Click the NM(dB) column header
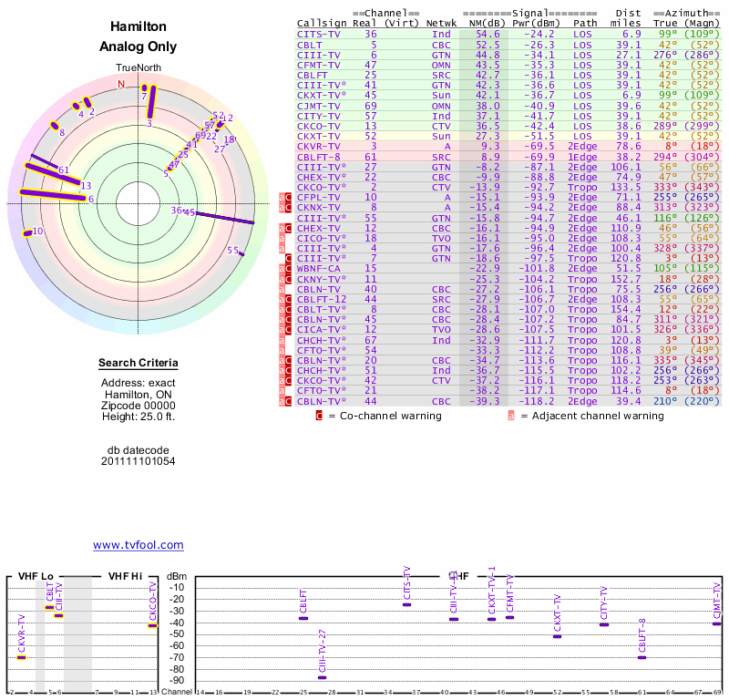This screenshot has height=700, width=729. click(x=481, y=23)
